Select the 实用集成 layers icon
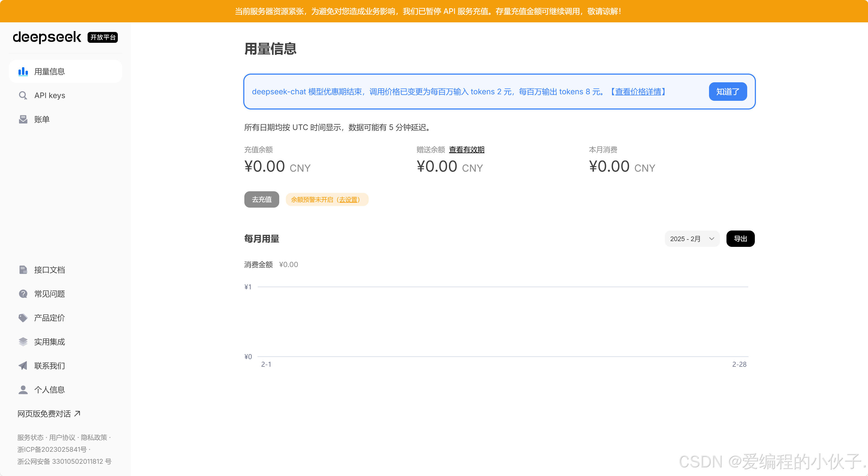 tap(23, 341)
